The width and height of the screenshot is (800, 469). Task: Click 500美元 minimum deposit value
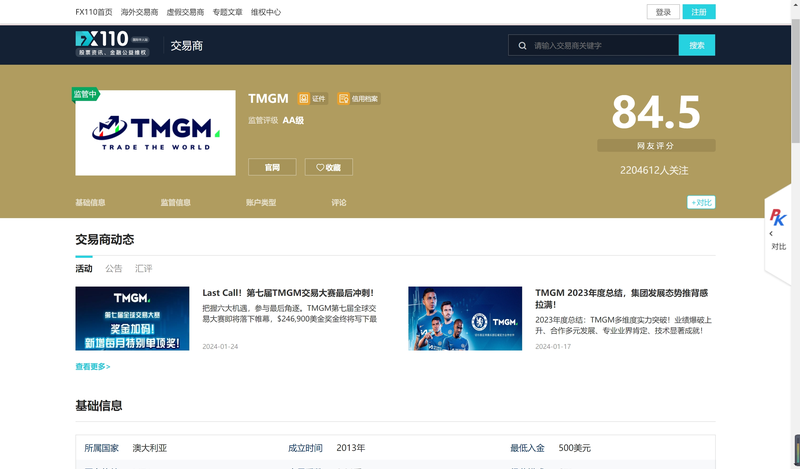[x=574, y=448]
